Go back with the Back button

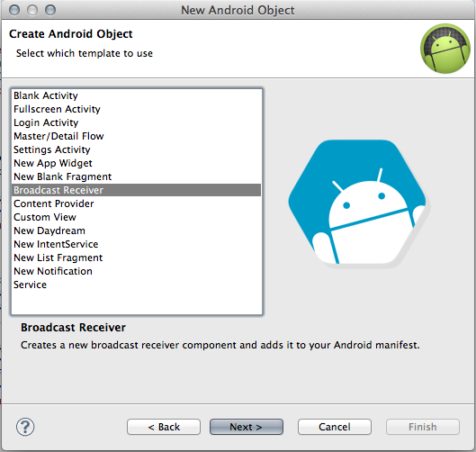coord(164,427)
